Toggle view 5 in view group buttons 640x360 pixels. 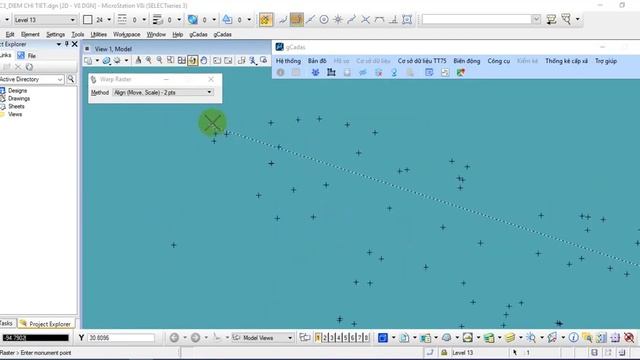click(346, 338)
